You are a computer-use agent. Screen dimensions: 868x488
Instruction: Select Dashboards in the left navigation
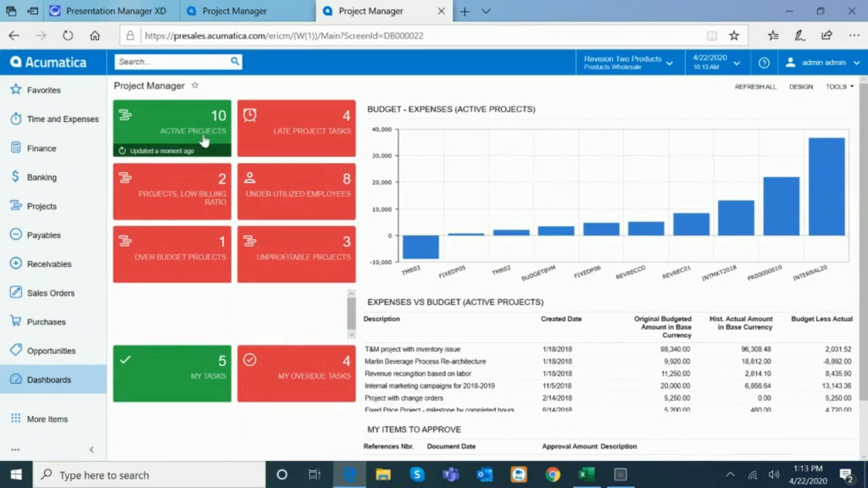click(49, 380)
